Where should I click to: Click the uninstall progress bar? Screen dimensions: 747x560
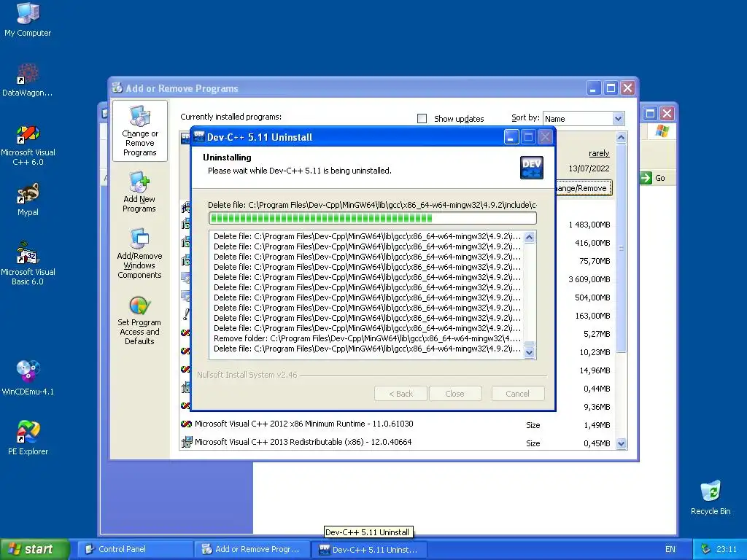pyautogui.click(x=373, y=218)
